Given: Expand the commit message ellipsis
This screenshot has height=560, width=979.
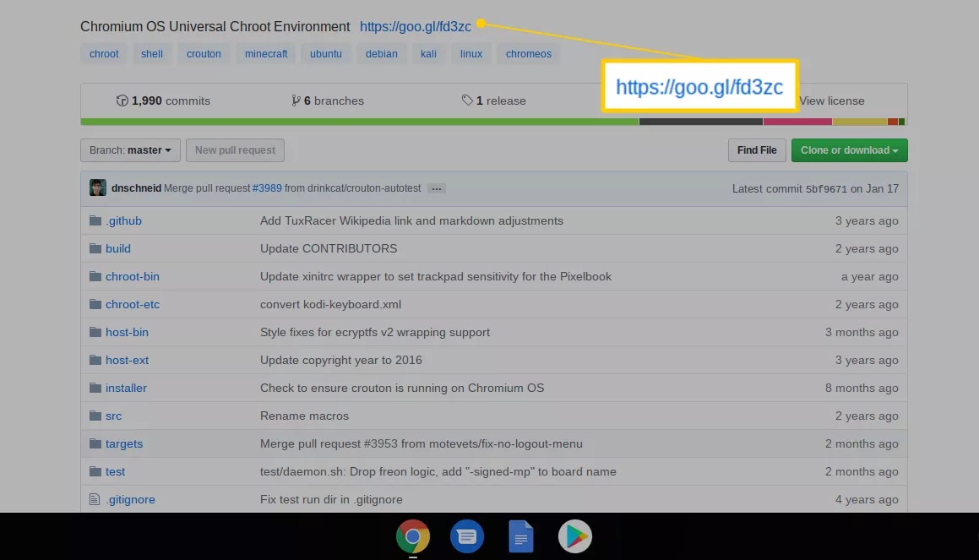Looking at the screenshot, I should pos(436,188).
